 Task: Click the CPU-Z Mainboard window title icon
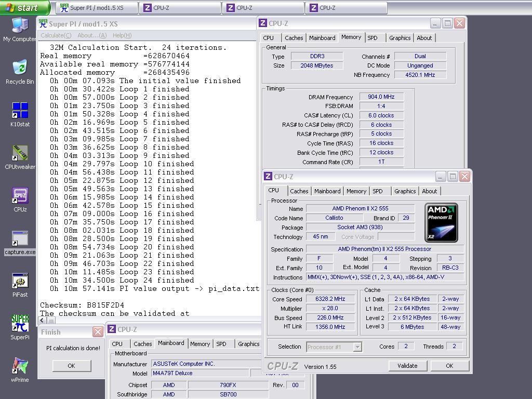(112, 329)
